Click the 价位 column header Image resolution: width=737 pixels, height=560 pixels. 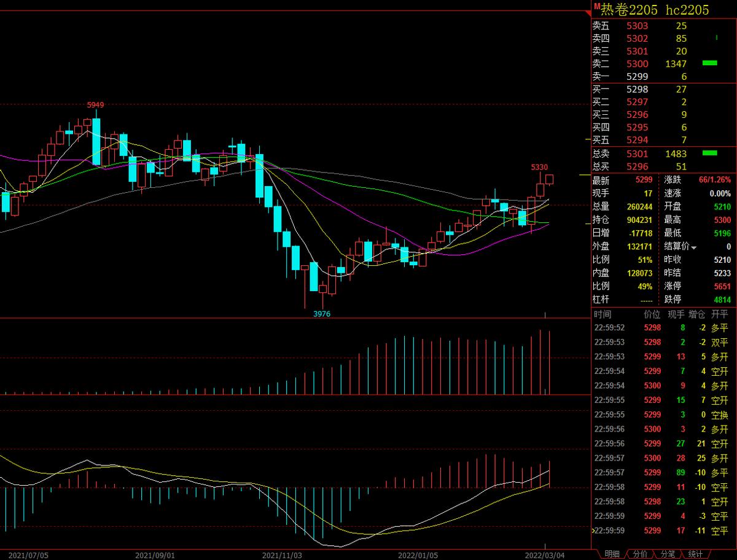652,314
